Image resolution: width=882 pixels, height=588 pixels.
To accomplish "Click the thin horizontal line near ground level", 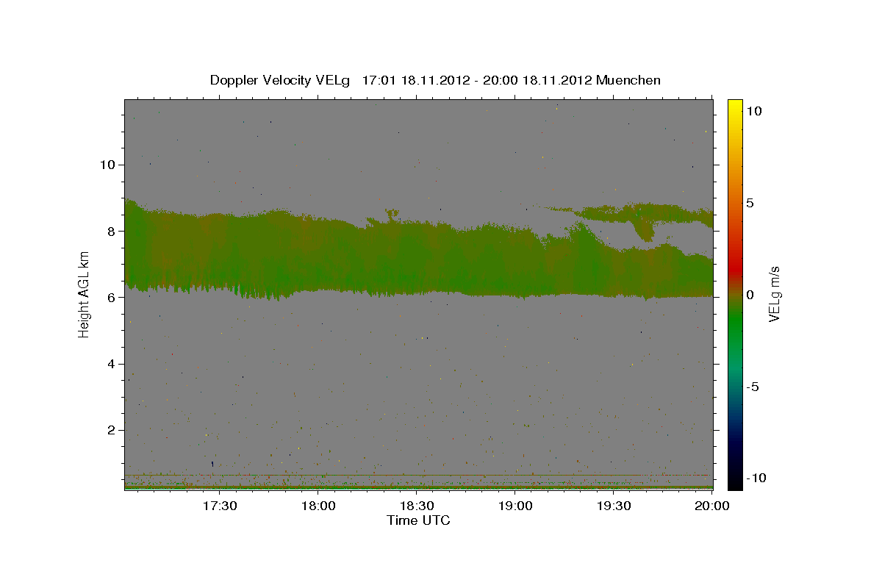I will pos(418,475).
